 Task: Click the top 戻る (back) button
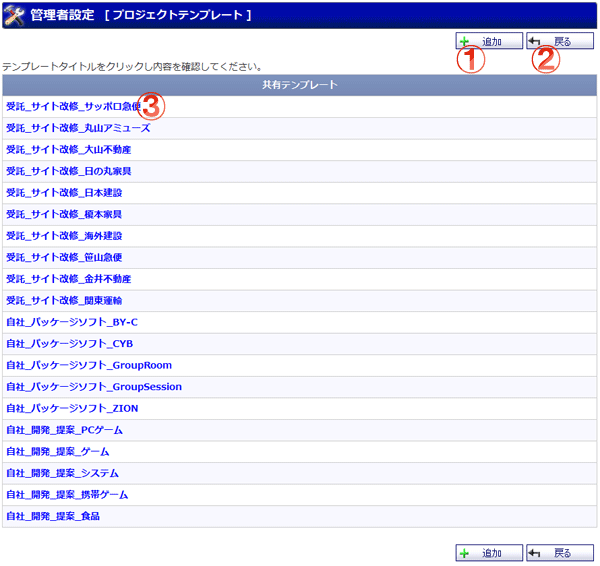click(560, 41)
